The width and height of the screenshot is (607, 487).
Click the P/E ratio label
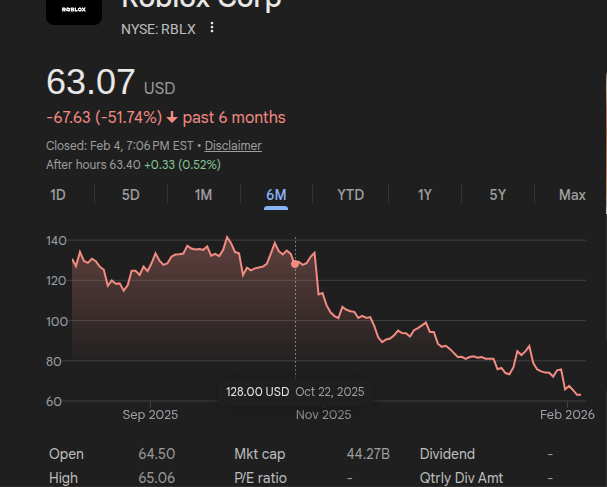259,478
